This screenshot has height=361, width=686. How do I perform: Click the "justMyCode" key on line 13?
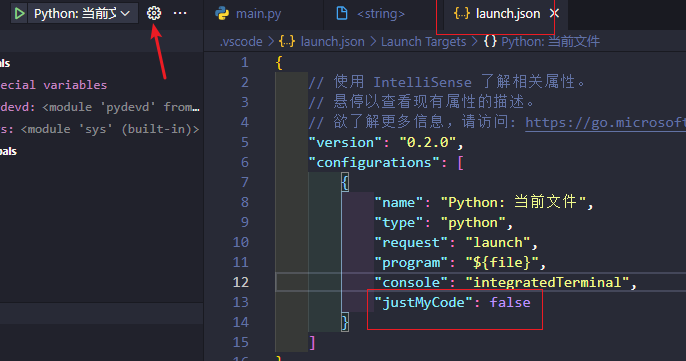point(423,303)
